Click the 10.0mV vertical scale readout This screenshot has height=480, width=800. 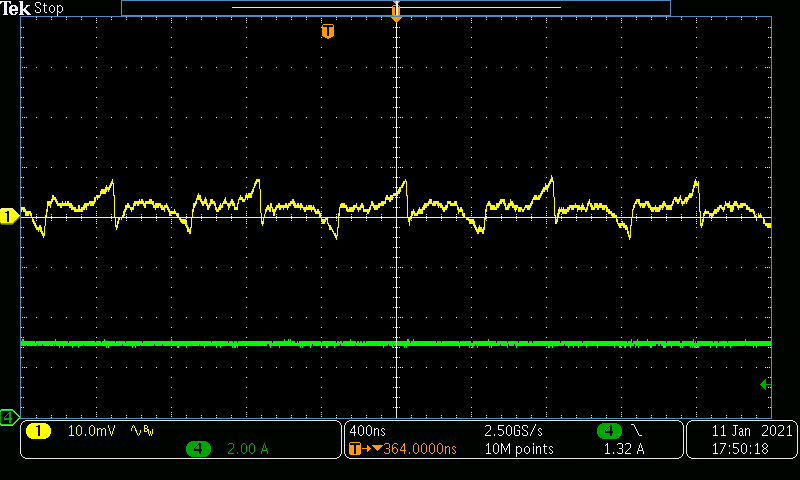click(x=89, y=431)
